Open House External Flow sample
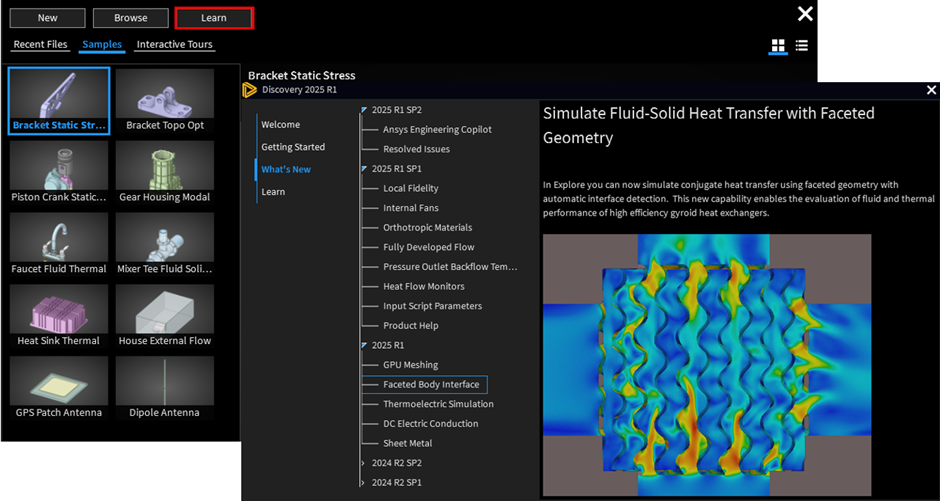The height and width of the screenshot is (501, 940). [165, 316]
